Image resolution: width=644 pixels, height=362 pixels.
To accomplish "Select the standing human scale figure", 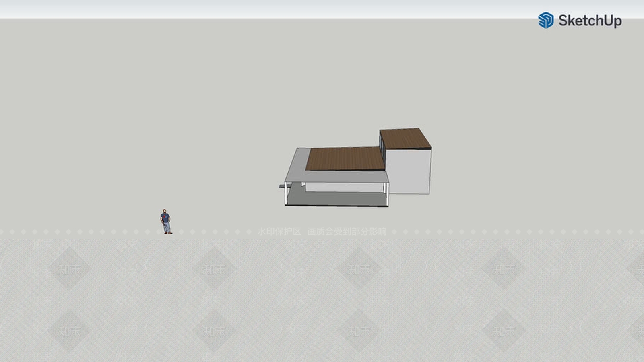I will (x=166, y=222).
